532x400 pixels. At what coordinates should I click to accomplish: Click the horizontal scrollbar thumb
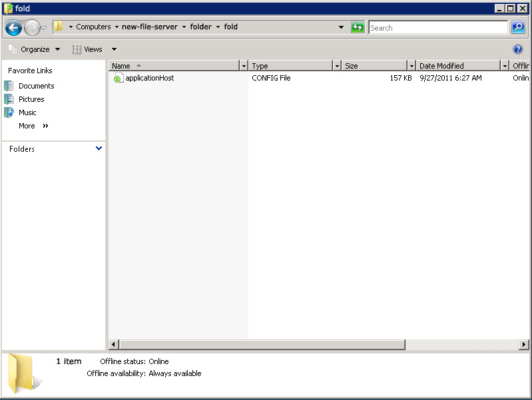262,344
